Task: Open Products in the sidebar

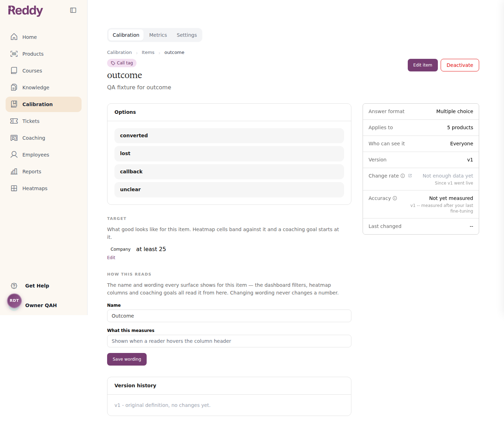Action: (43, 54)
